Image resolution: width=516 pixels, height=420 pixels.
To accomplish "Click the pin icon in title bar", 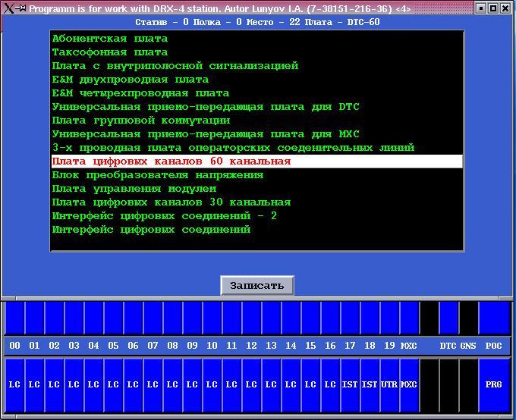I will coord(21,8).
